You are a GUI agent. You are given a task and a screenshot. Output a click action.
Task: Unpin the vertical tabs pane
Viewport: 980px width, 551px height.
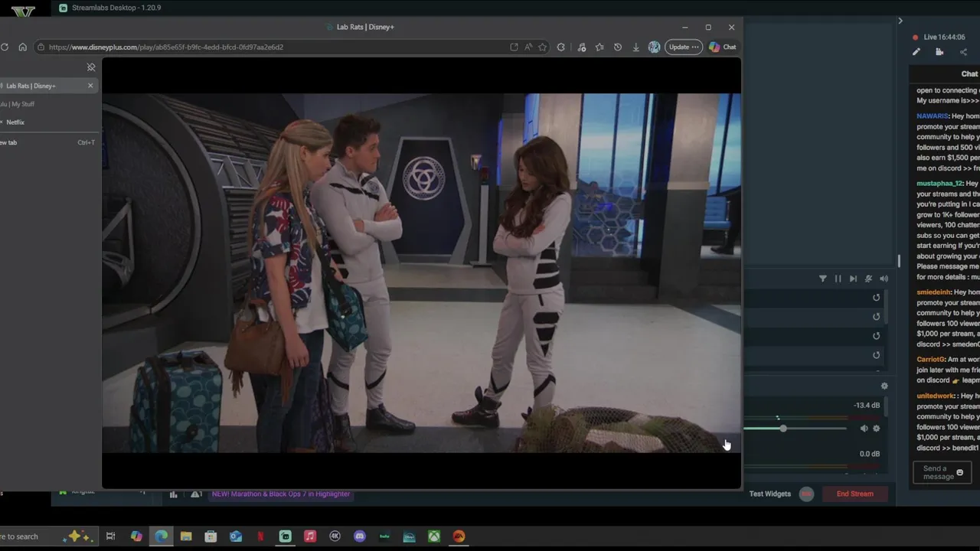(91, 67)
